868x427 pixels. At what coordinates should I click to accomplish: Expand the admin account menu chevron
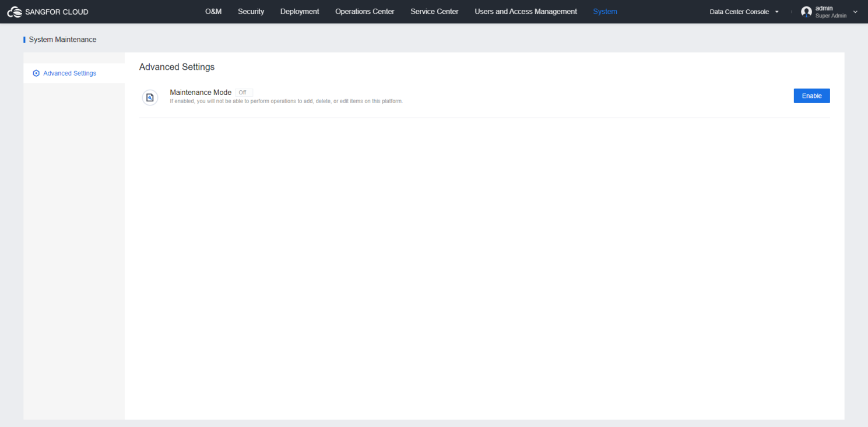click(855, 12)
